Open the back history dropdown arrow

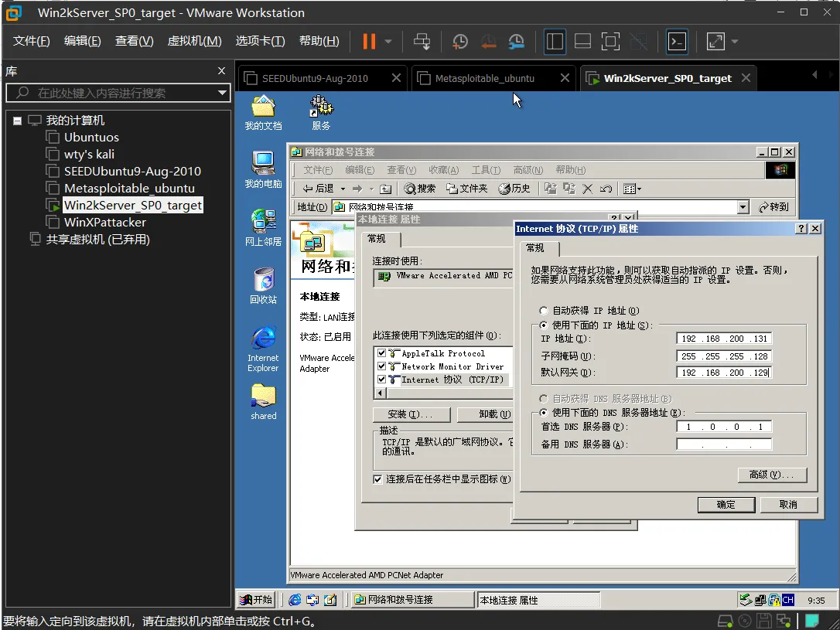pos(343,189)
